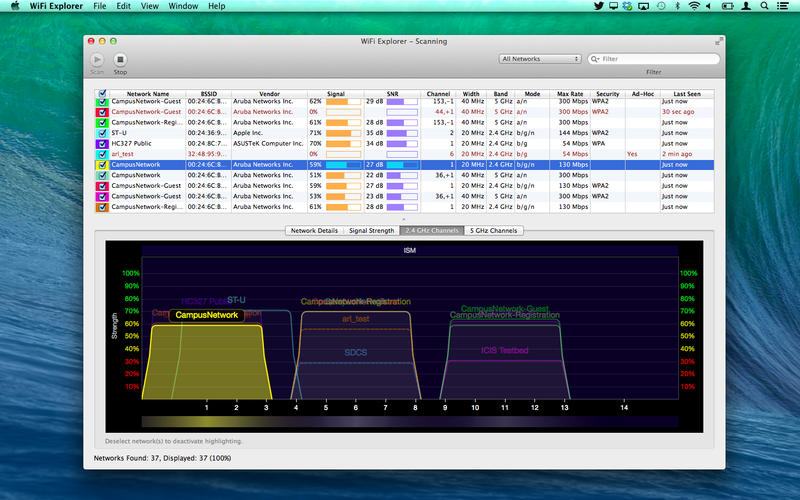Sort networks by Channel column header
This screenshot has height=500, width=800.
438,94
